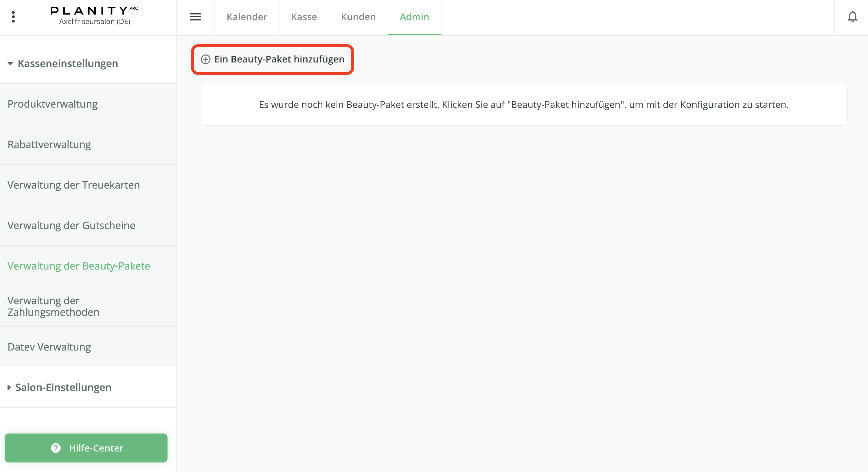Open the Hilfe-Center button
The height and width of the screenshot is (472, 868).
(x=86, y=448)
